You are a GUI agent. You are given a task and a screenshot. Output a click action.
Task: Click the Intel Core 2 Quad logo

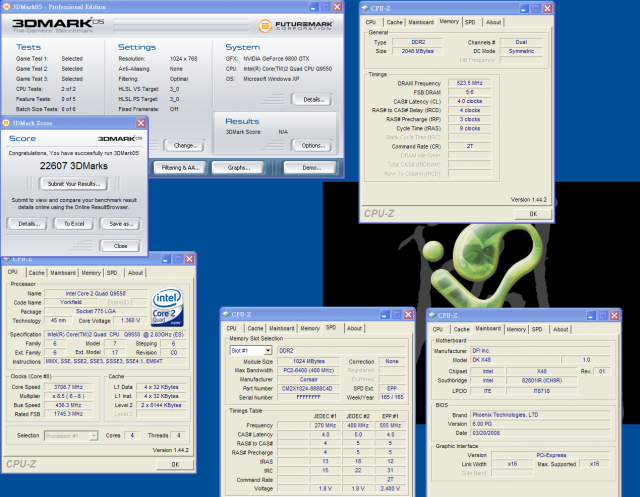click(167, 307)
